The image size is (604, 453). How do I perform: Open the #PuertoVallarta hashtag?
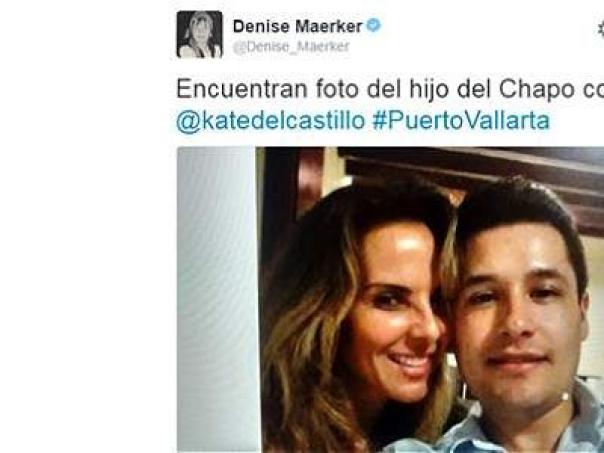[x=461, y=121]
